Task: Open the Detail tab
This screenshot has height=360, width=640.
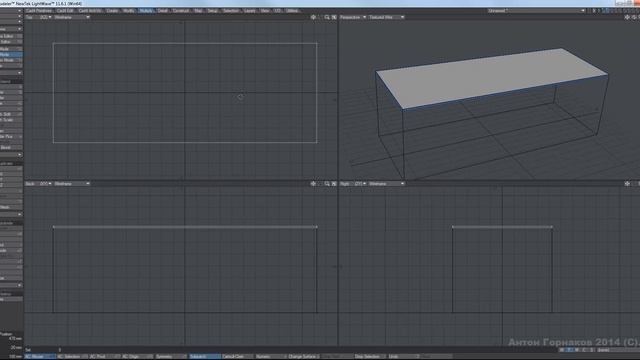Action: click(162, 11)
